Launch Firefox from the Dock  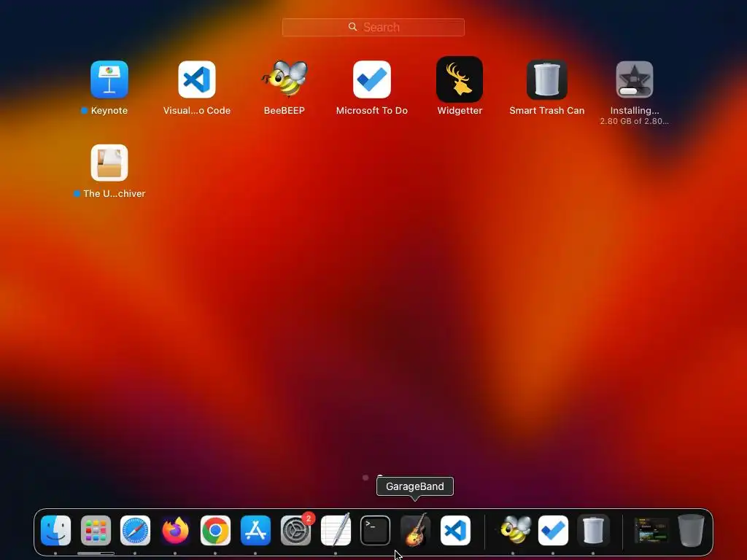[x=175, y=531]
